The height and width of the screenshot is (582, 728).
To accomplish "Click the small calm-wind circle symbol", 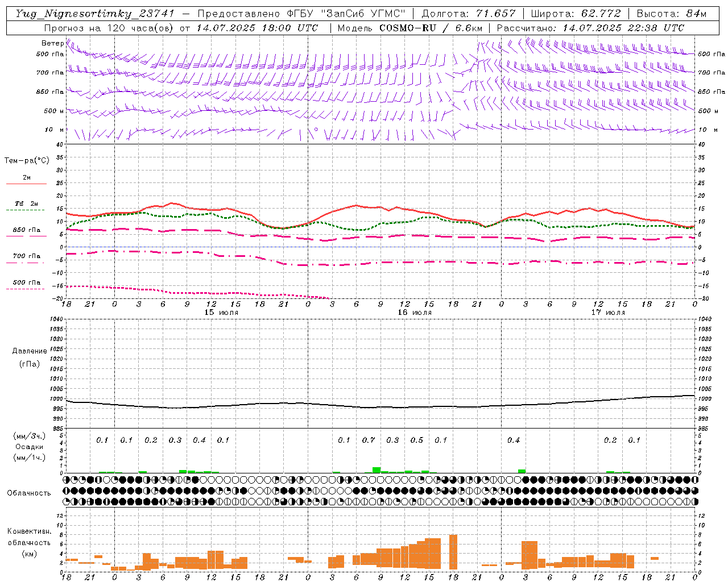I will [316, 130].
